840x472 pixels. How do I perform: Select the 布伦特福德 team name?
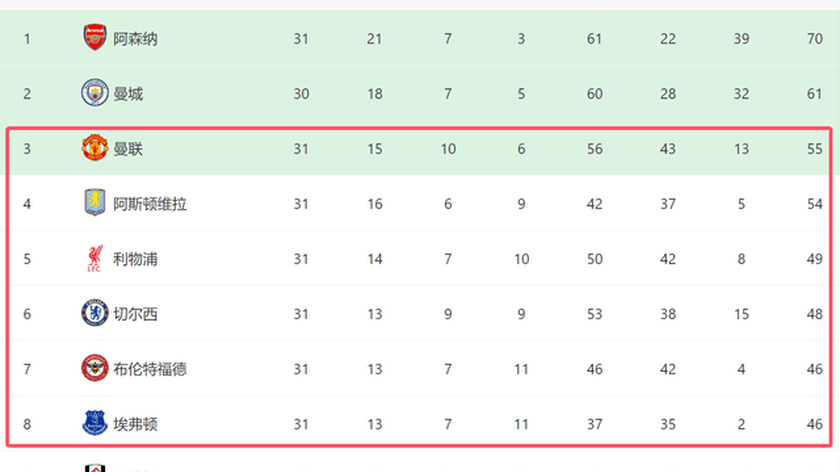click(150, 369)
